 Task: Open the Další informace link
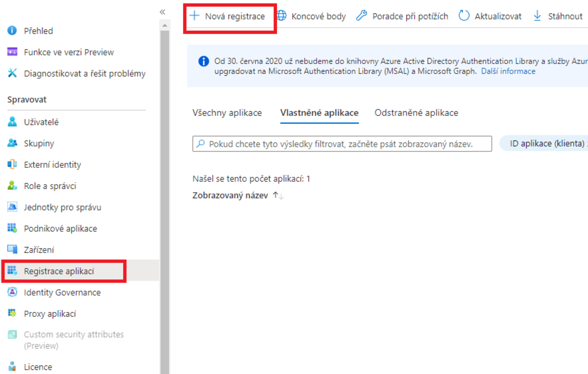508,71
